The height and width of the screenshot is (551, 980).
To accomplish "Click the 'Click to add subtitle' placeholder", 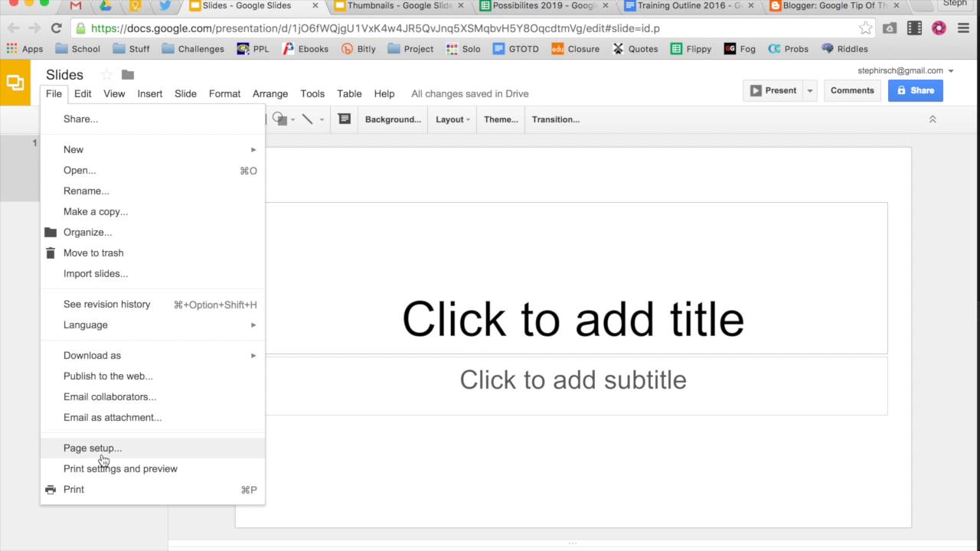I will point(573,380).
